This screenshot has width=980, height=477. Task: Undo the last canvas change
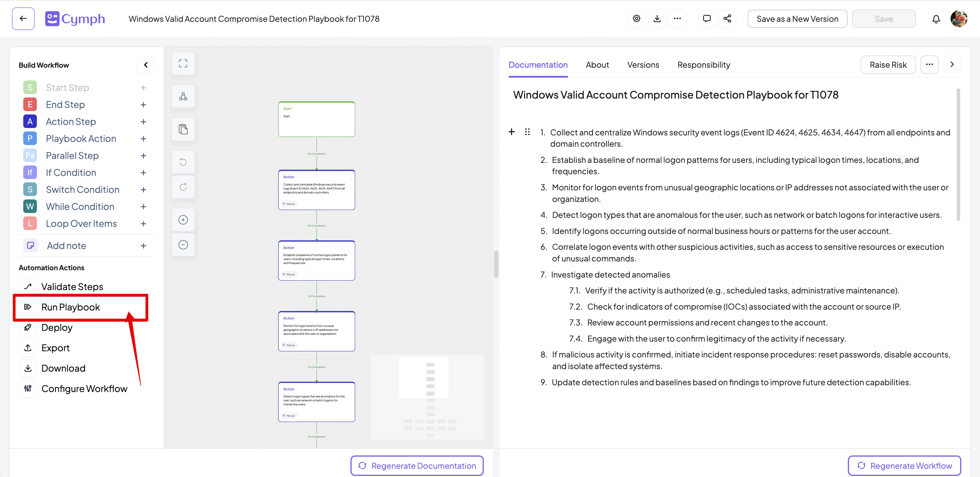(183, 161)
